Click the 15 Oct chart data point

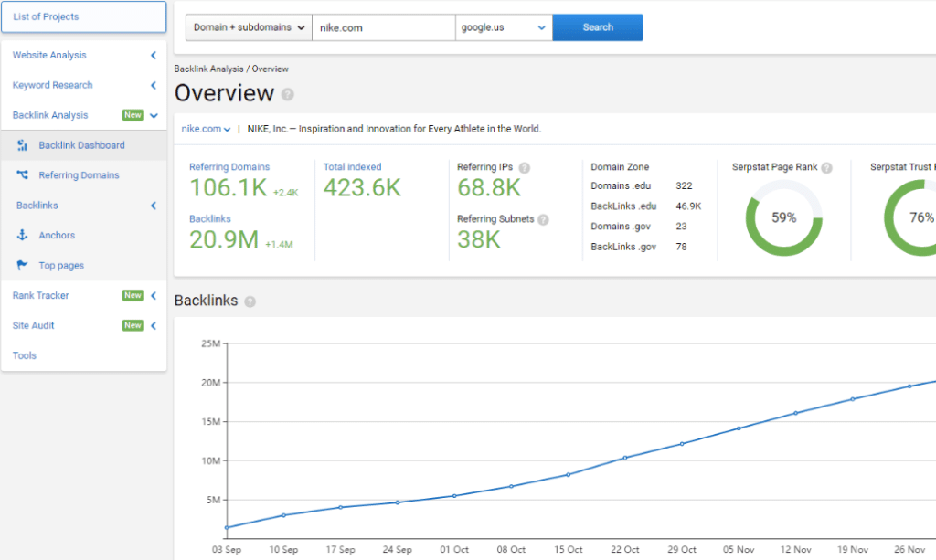click(569, 475)
